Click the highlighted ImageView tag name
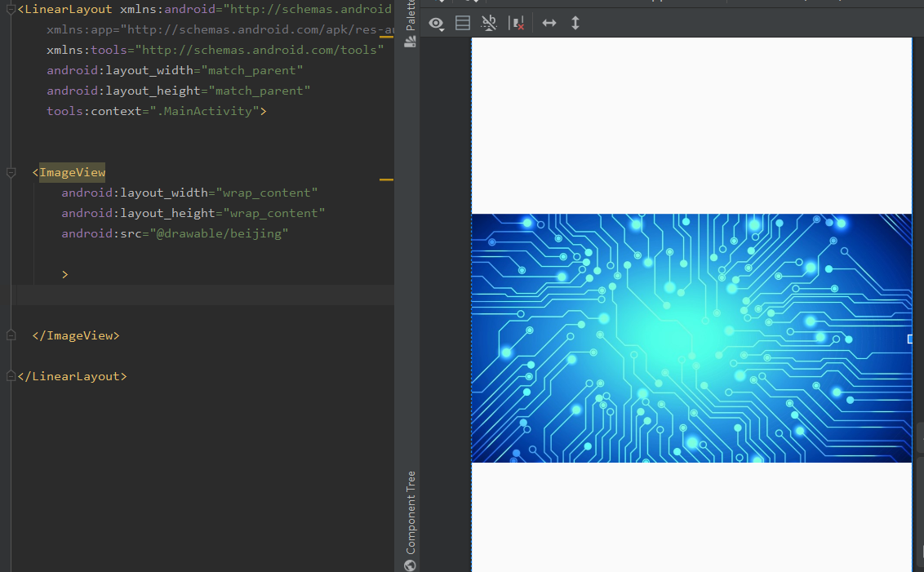 pos(72,172)
